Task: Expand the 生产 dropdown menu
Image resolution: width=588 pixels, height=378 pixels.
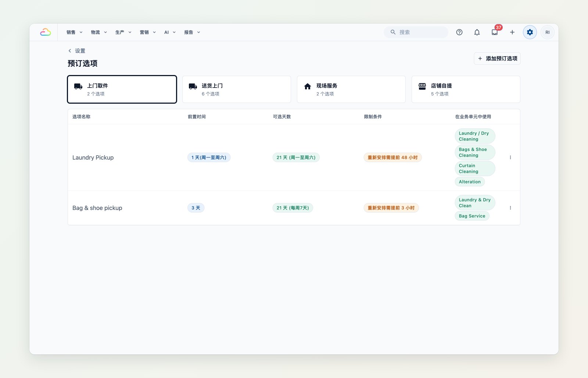Action: 123,32
